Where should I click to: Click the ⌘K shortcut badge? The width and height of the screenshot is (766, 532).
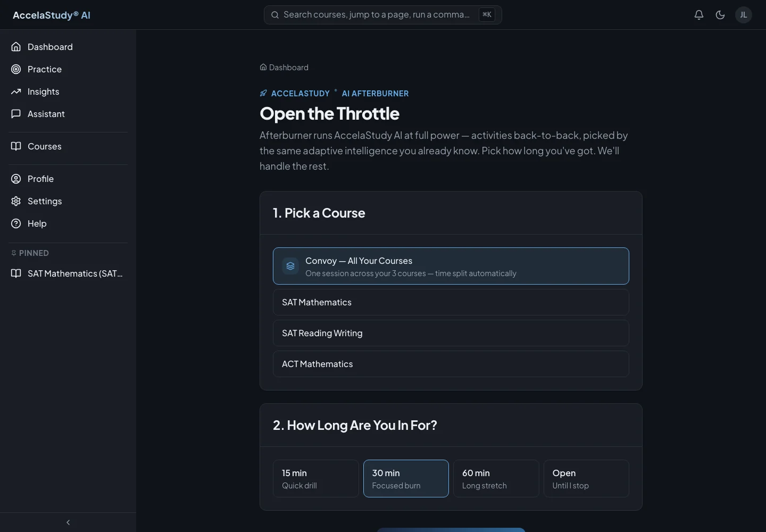tap(487, 15)
